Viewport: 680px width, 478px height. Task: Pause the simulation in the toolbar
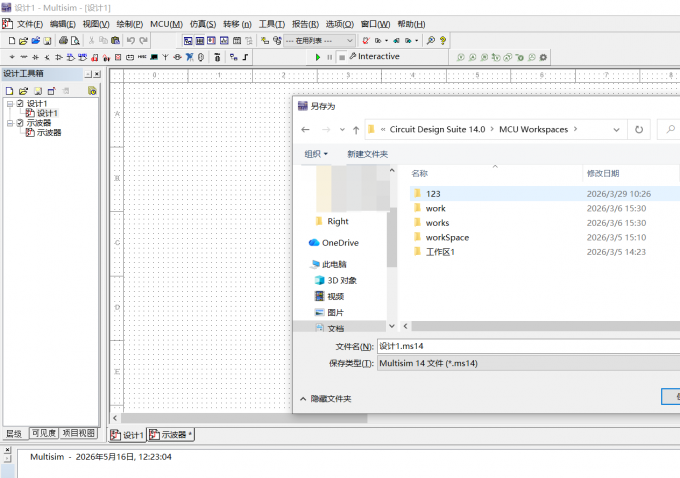[x=330, y=57]
